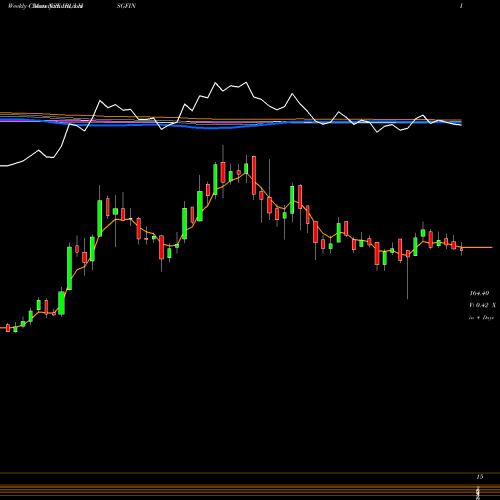The width and height of the screenshot is (500, 500).
Task: Click the SGFIN ticker symbol label
Action: 126,6
